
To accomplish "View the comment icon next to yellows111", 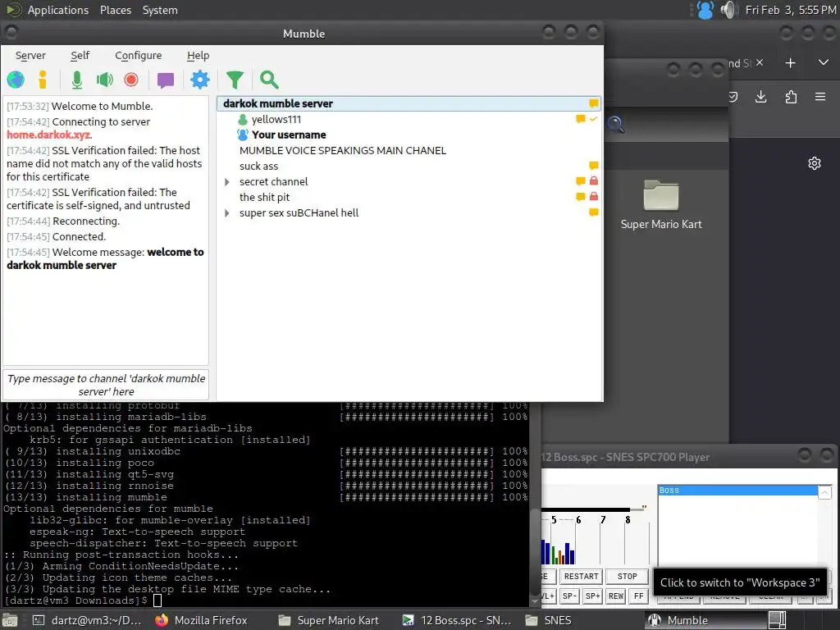I will pos(580,119).
